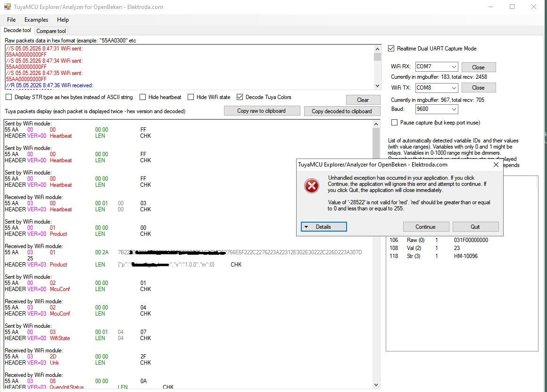Toggle Realtime Dual UART Capture Mode checkbox
This screenshot has width=547, height=392.
391,49
